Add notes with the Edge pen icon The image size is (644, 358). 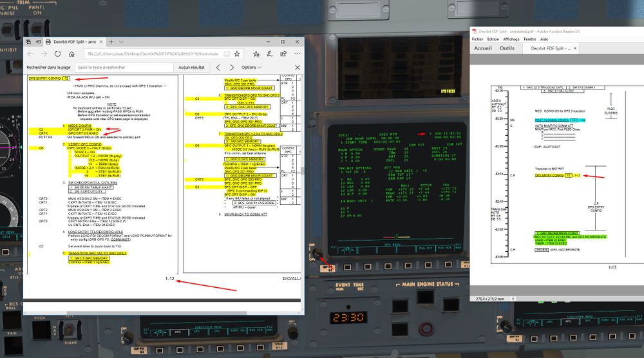point(270,54)
